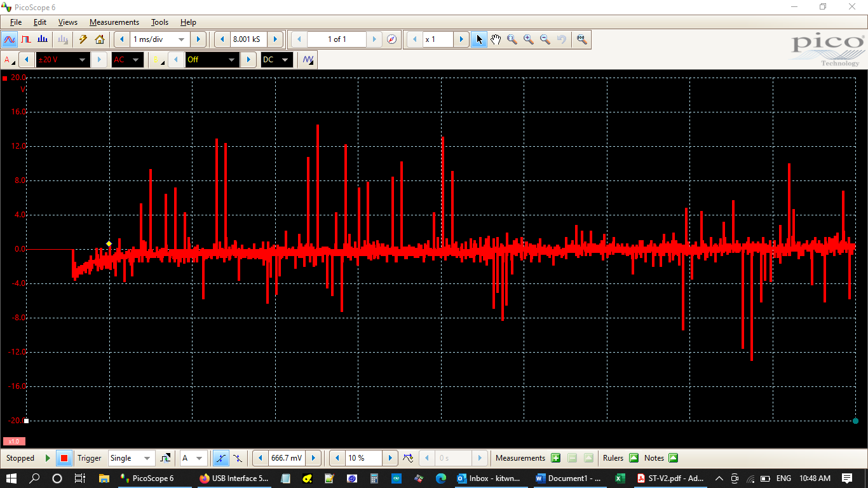Screen dimensions: 868x488
Task: Open the Buffer Navigator compass icon
Action: [392, 39]
